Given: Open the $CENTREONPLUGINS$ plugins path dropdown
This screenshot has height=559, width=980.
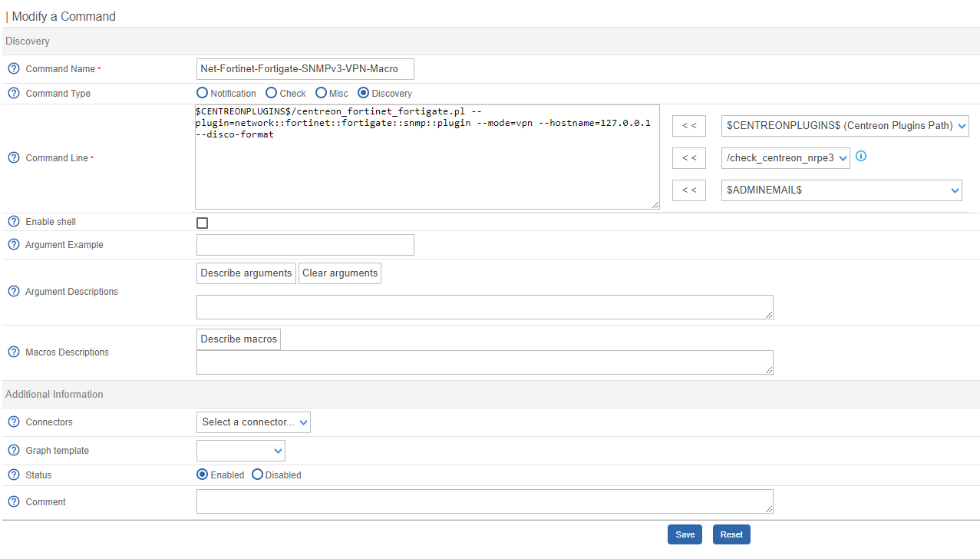Looking at the screenshot, I should (844, 125).
